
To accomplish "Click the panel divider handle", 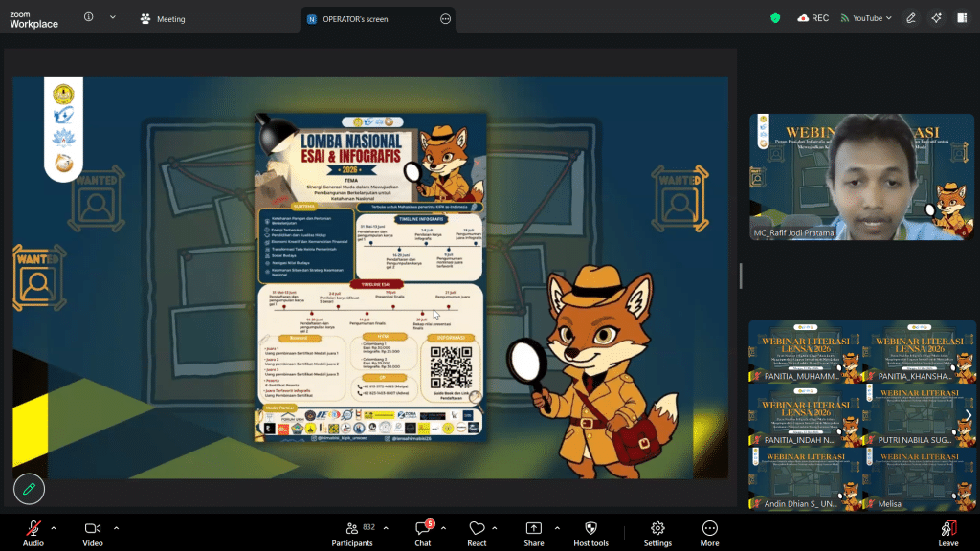I will click(x=742, y=275).
